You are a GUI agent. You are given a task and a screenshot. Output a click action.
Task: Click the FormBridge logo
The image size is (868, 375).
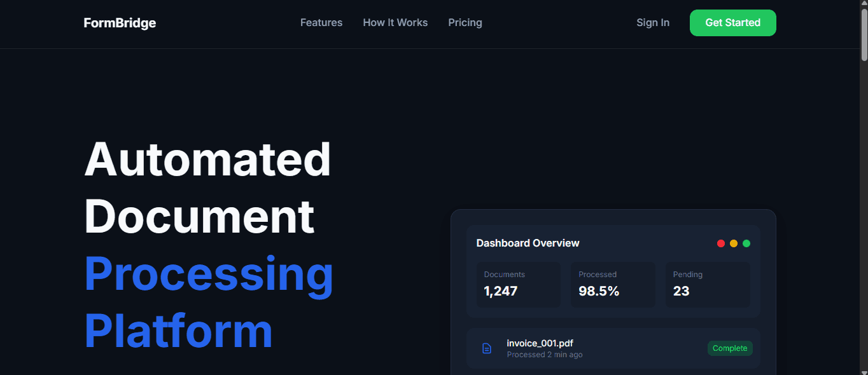(x=120, y=23)
